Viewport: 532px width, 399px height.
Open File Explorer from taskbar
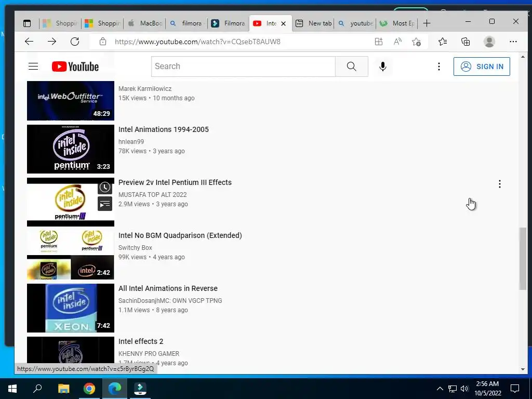[x=63, y=389]
